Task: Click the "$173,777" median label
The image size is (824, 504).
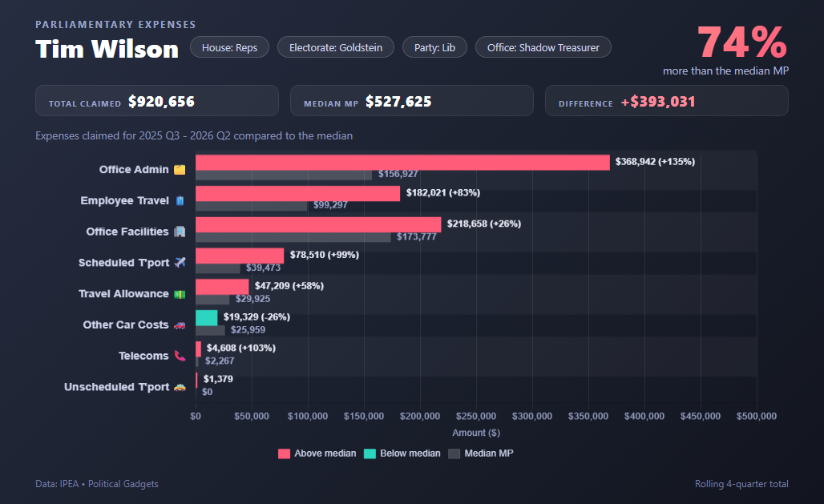Action: (417, 236)
